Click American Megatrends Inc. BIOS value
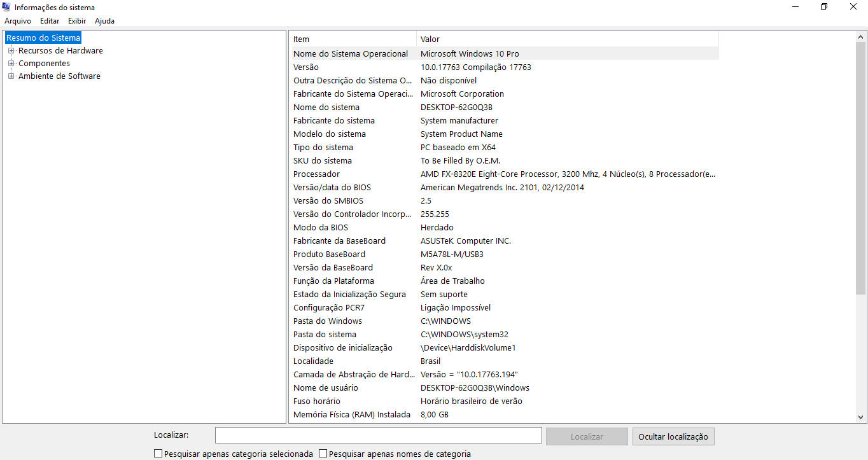Viewport: 868px width, 460px height. [502, 188]
